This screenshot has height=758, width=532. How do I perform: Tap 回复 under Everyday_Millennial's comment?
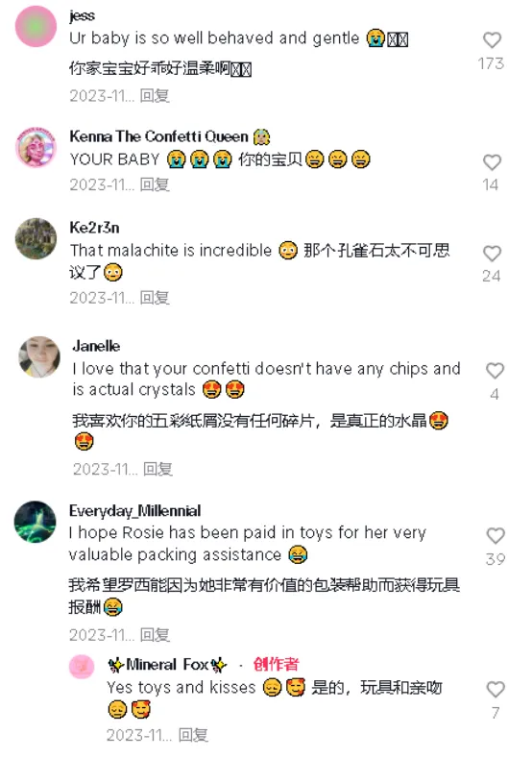coord(155,635)
